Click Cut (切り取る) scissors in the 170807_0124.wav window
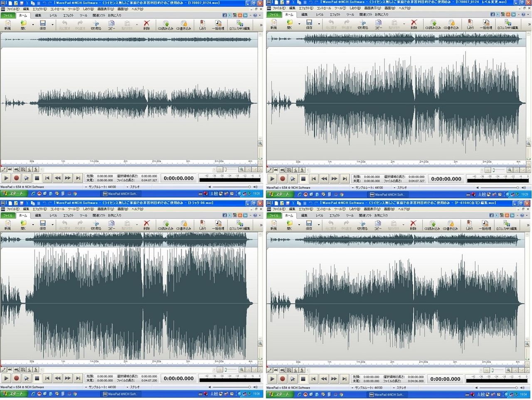The height and width of the screenshot is (400, 532). (96, 25)
